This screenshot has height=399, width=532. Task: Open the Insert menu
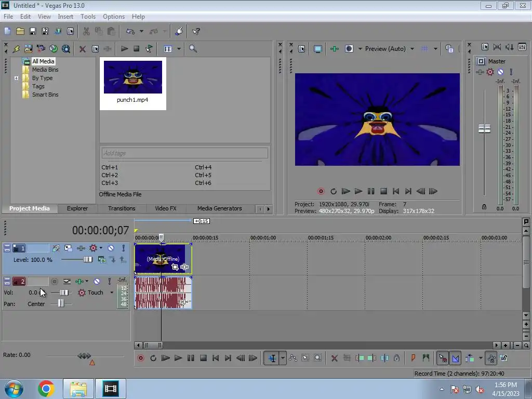click(65, 16)
